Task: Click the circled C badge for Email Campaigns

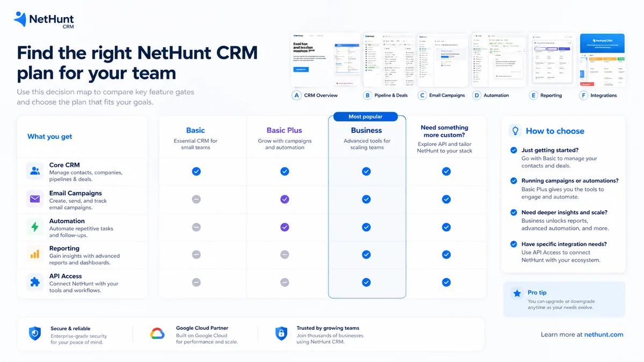Action: 422,95
